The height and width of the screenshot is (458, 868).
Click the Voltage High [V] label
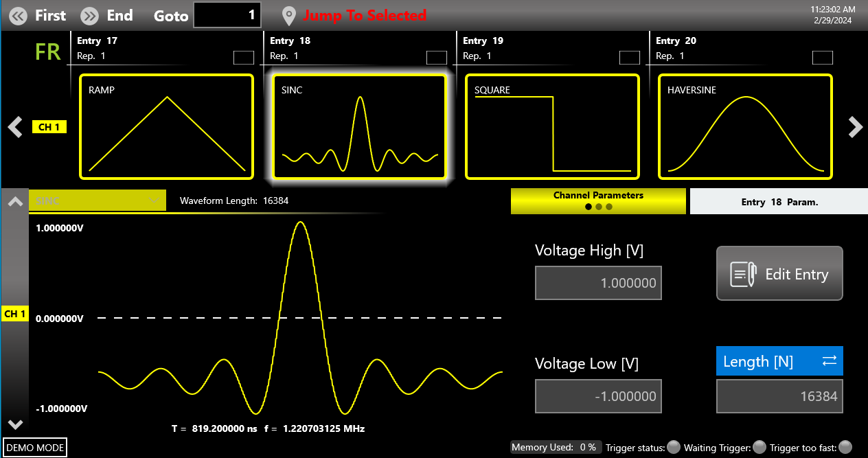(589, 251)
